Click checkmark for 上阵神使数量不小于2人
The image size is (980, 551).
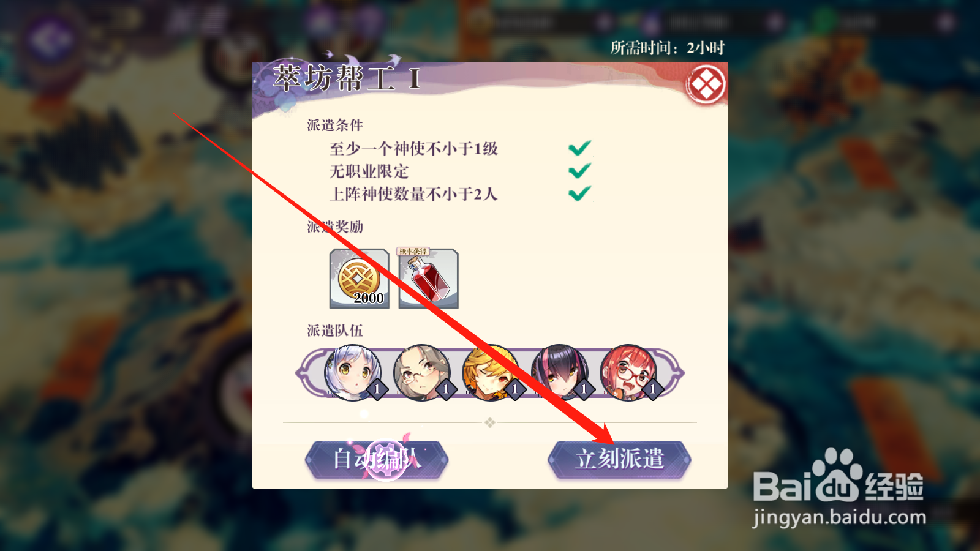click(579, 193)
